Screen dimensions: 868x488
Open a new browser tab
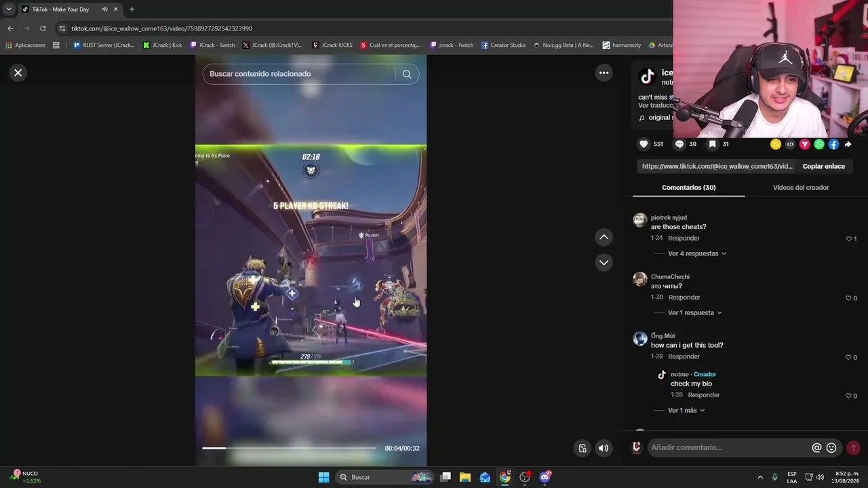(132, 9)
